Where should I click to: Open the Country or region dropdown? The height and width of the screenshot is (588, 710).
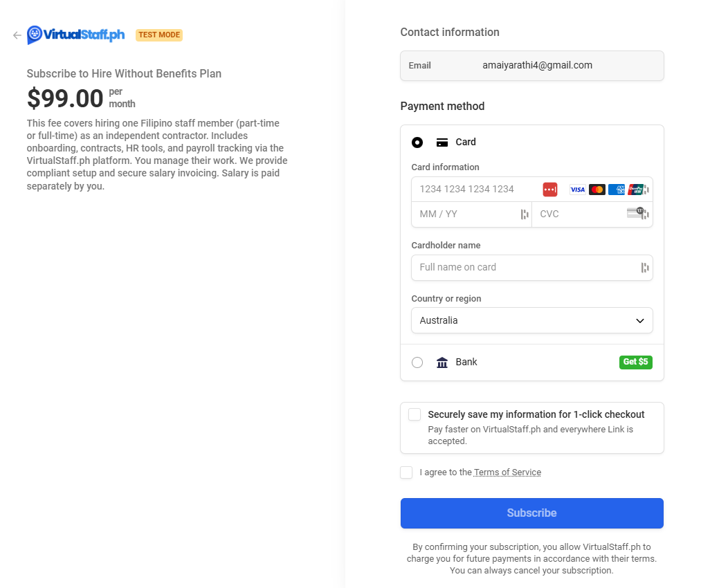click(x=531, y=320)
